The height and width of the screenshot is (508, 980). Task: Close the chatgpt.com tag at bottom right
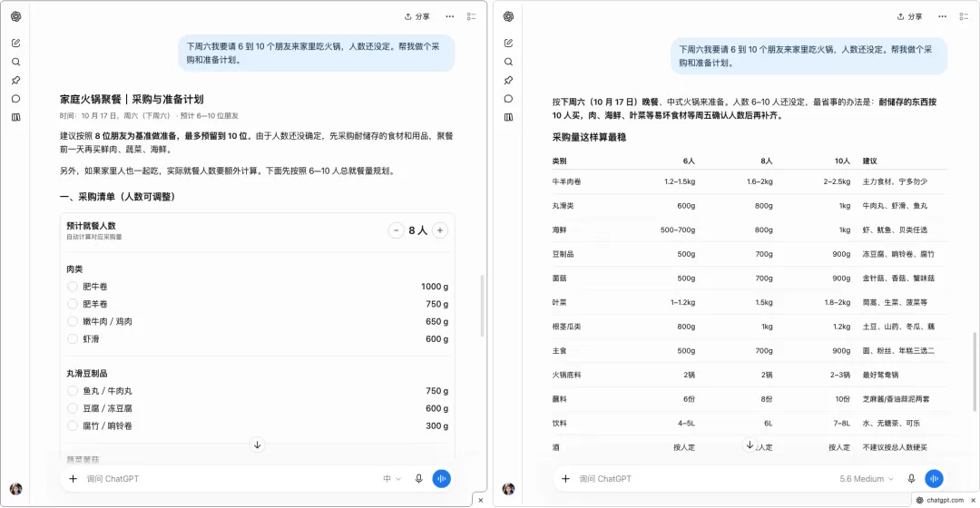click(x=973, y=500)
